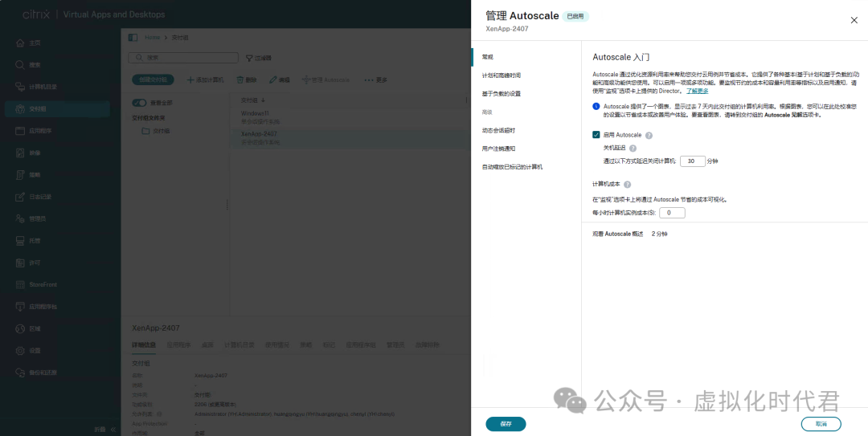Click 取消 cancel button

tap(821, 424)
